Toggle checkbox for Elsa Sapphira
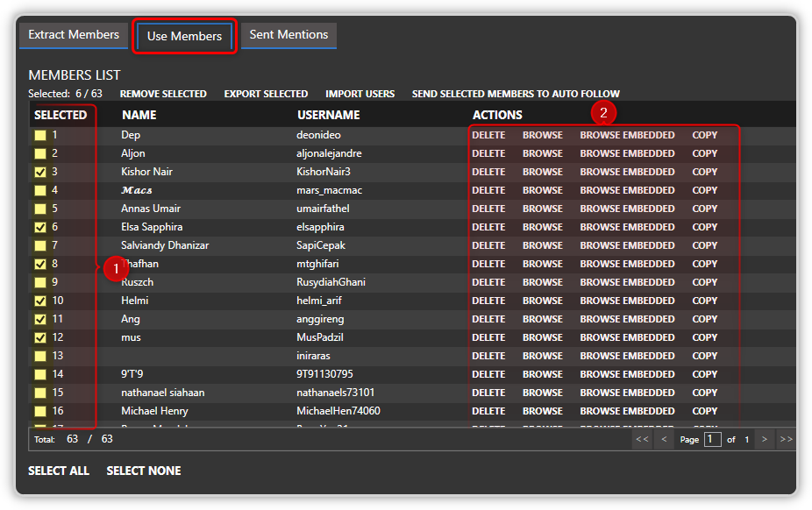 tap(40, 228)
